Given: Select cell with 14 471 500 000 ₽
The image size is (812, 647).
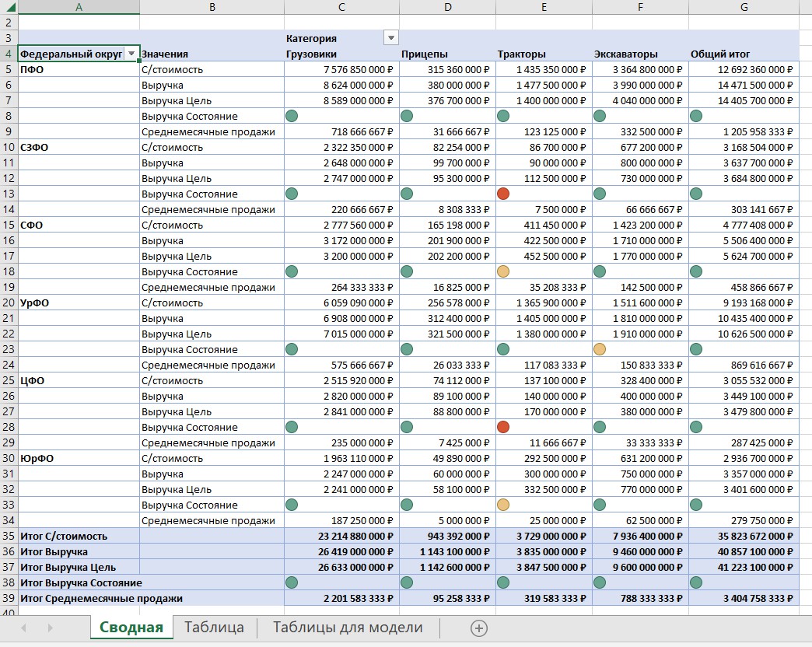Looking at the screenshot, I should click(x=744, y=85).
